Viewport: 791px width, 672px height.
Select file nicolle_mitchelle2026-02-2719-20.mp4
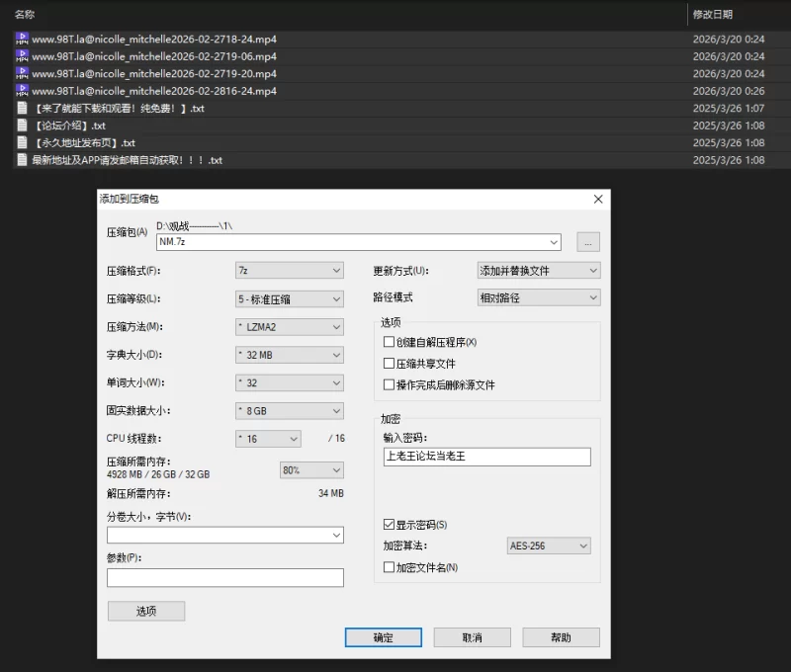tap(154, 73)
